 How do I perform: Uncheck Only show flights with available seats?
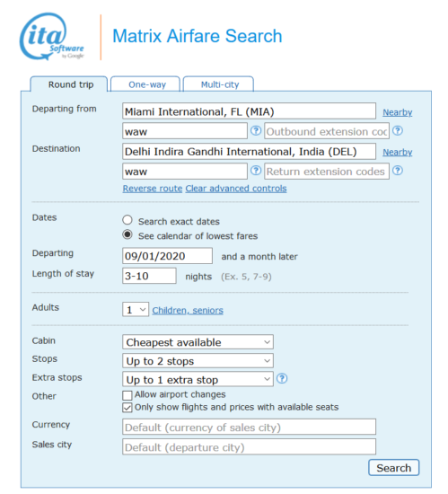coord(127,408)
